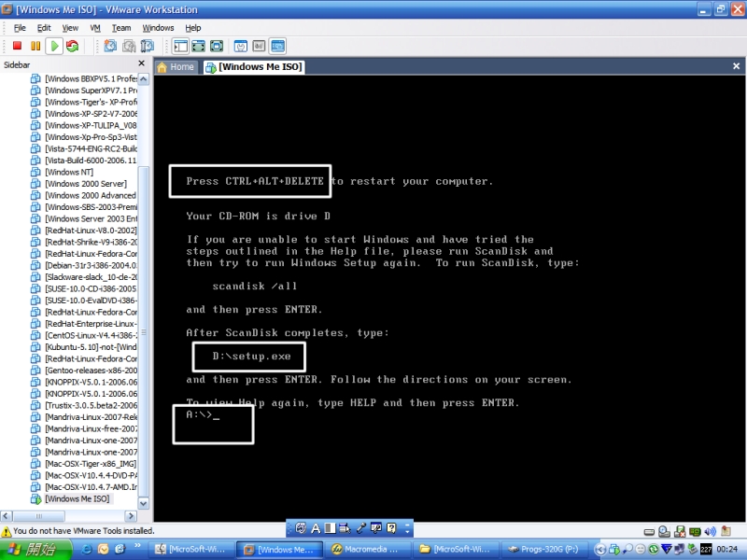Click the sidebar vertical scroll down arrow
Screen dimensions: 747x560
[144, 503]
